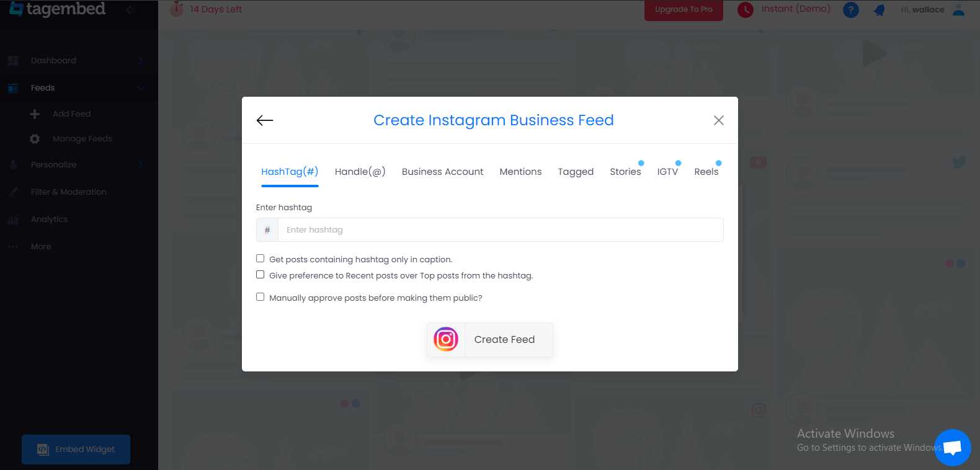
Task: Focus the Enter hashtag input field
Action: [x=501, y=229]
